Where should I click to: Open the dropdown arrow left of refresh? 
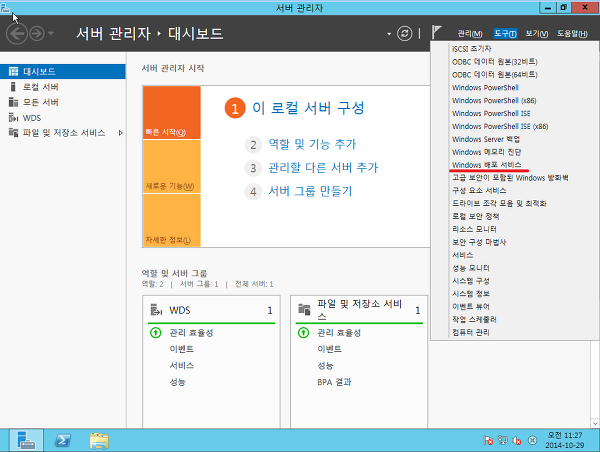click(389, 34)
